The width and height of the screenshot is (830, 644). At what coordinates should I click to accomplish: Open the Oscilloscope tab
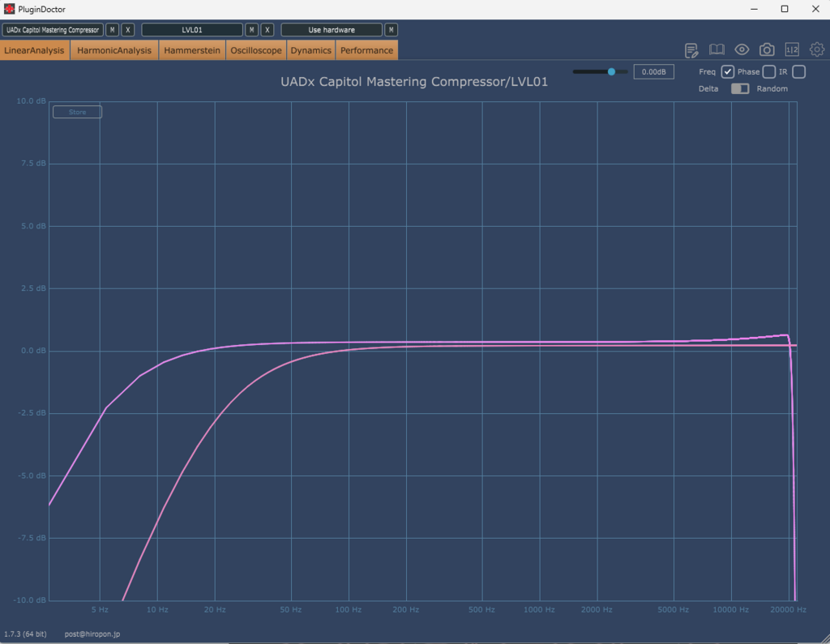tap(256, 50)
